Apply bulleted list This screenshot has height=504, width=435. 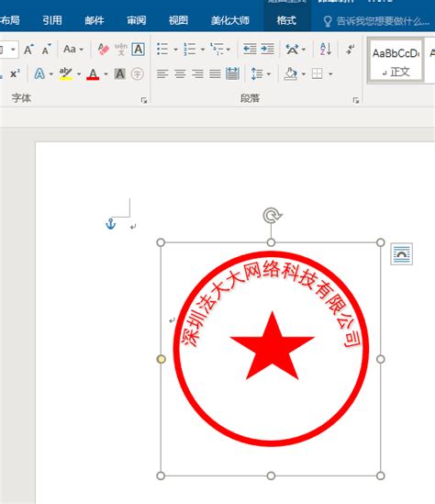pyautogui.click(x=162, y=50)
